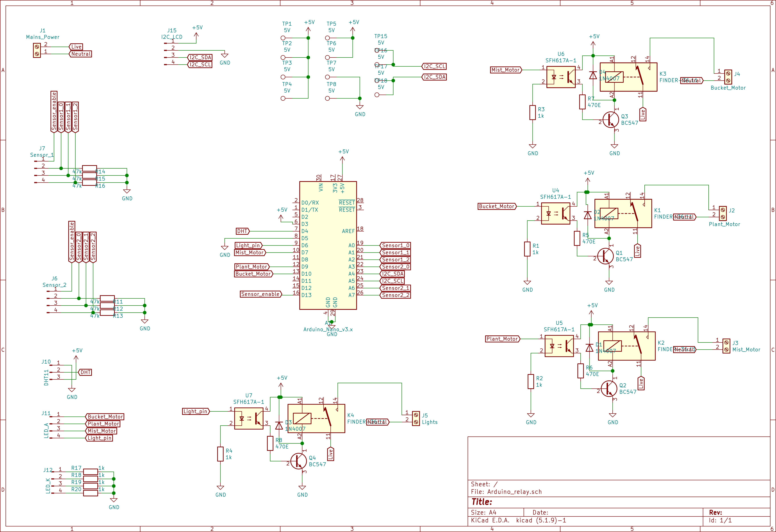Click the Sensor_enable label on Arduino D13

click(x=261, y=294)
